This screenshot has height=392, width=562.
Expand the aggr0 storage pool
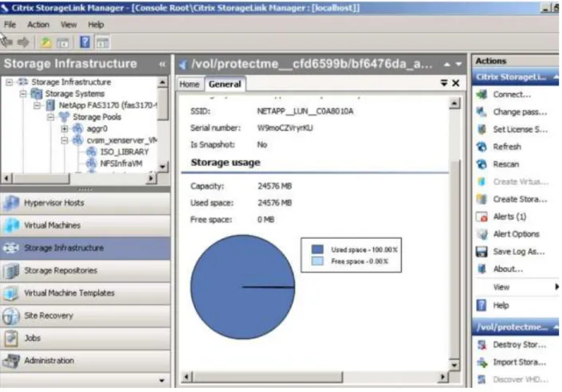64,128
